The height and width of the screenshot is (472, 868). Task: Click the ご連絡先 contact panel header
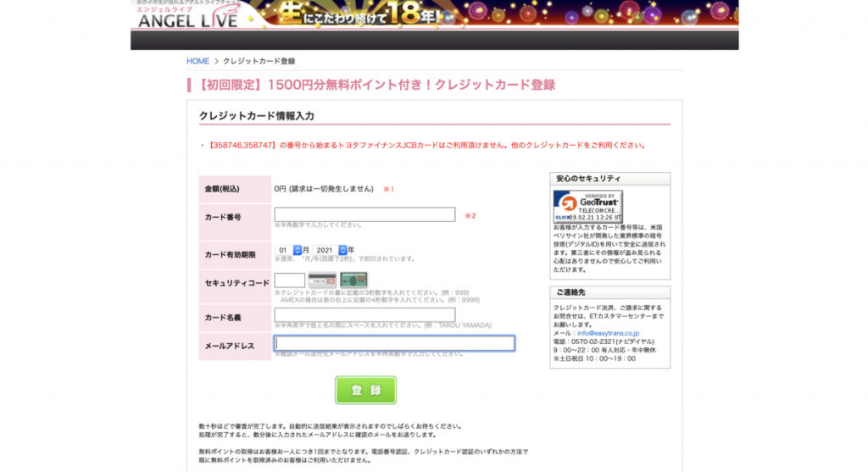pos(609,292)
